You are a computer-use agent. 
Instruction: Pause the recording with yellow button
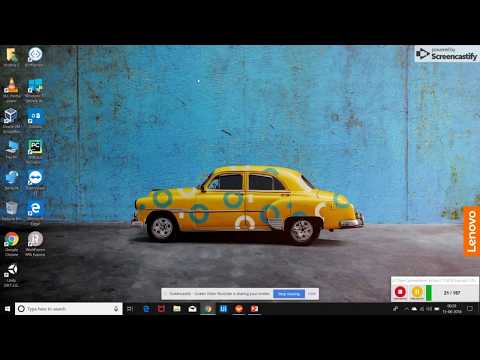[417, 292]
